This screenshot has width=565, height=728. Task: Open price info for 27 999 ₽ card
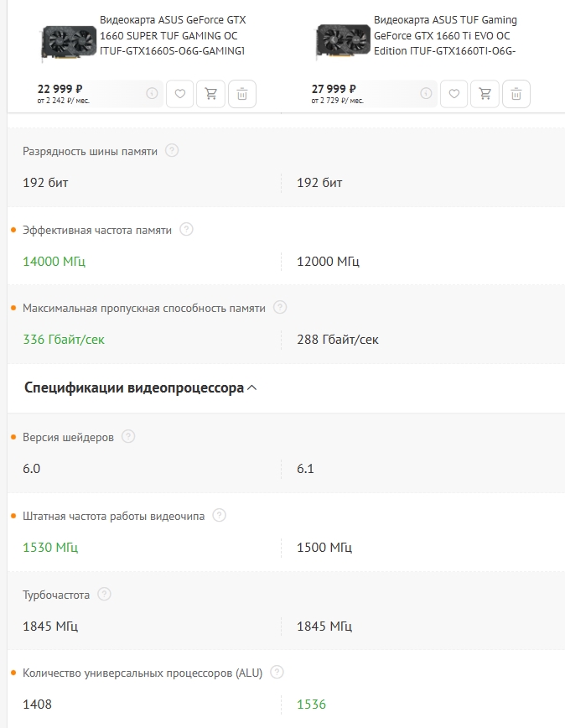(426, 93)
